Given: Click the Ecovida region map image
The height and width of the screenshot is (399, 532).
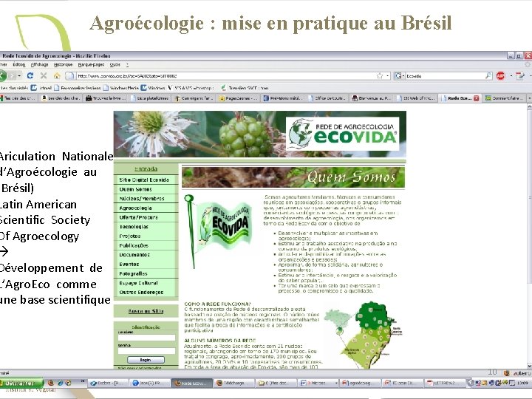Looking at the screenshot, I should coord(363,335).
